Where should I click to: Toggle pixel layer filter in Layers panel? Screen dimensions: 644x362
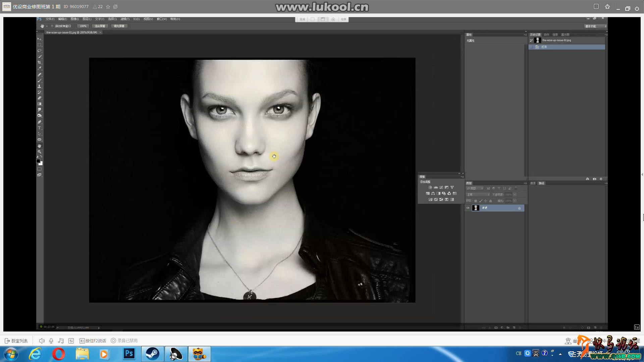tap(488, 188)
